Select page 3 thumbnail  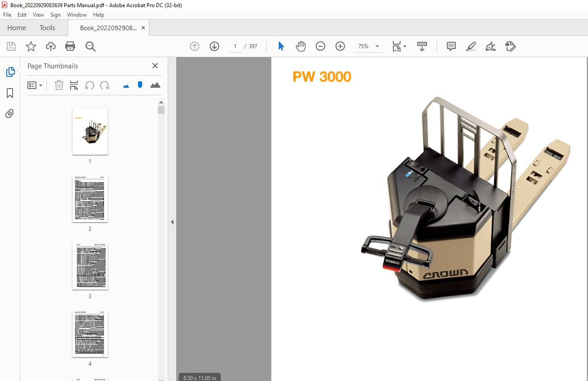(x=90, y=266)
